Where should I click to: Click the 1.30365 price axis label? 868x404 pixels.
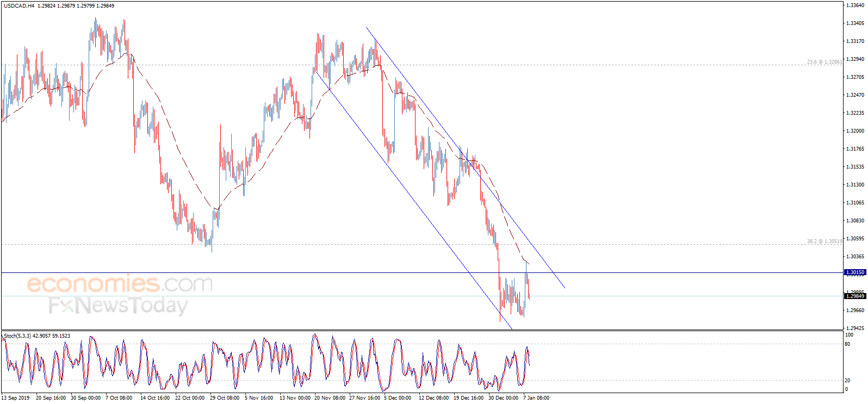pos(855,257)
